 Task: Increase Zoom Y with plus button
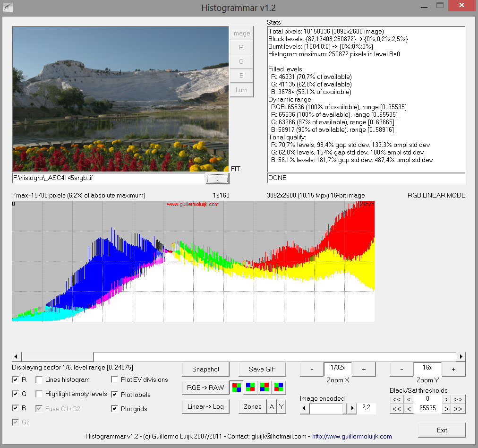pos(453,370)
